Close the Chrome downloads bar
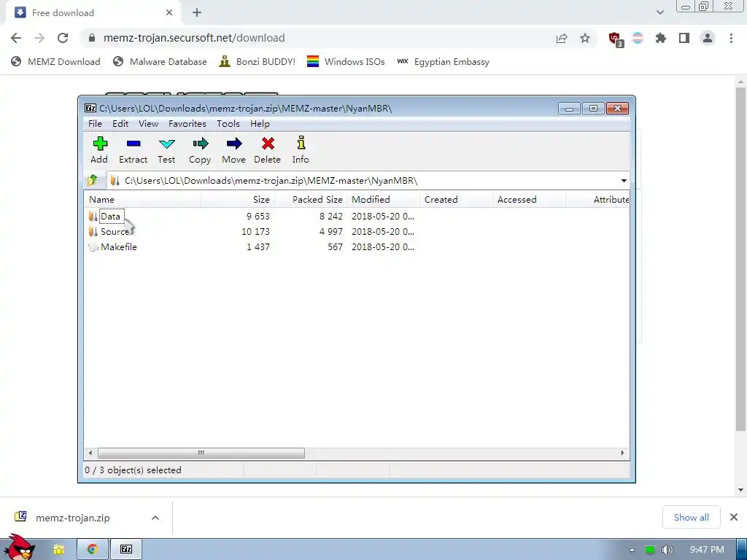 click(734, 517)
